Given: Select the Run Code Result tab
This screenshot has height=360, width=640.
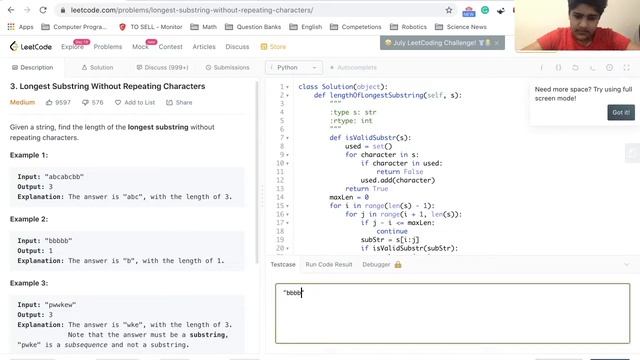Looking at the screenshot, I should point(329,264).
